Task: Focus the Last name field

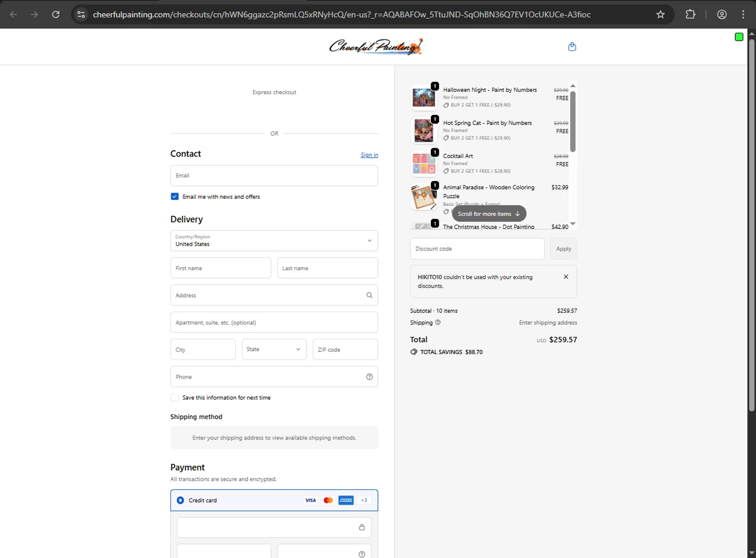Action: coord(328,268)
